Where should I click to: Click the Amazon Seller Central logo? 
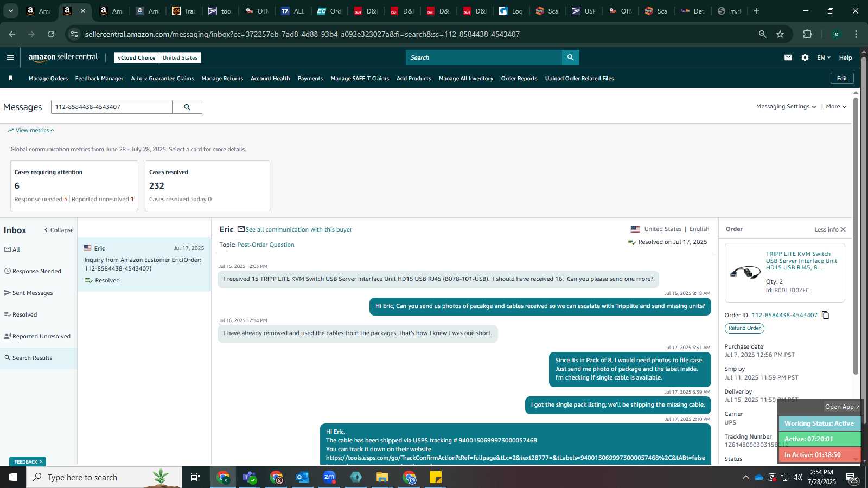[x=63, y=57]
